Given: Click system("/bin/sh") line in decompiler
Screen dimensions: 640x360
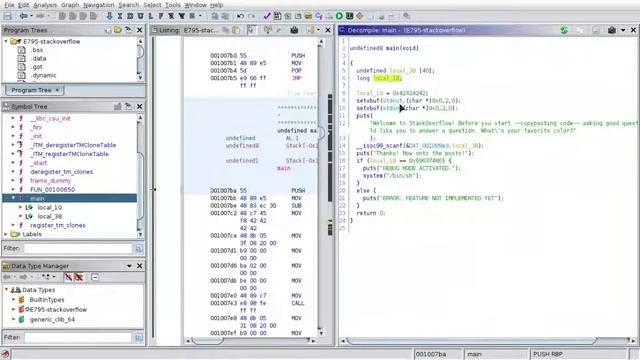Looking at the screenshot, I should pyautogui.click(x=392, y=176).
